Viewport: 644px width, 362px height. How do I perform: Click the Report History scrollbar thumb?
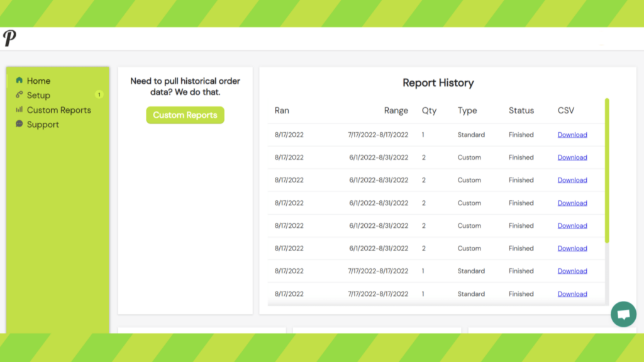click(607, 171)
